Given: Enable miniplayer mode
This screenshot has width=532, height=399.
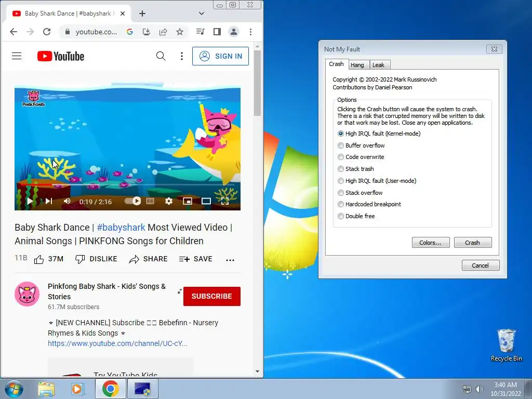Looking at the screenshot, I should click(x=187, y=201).
